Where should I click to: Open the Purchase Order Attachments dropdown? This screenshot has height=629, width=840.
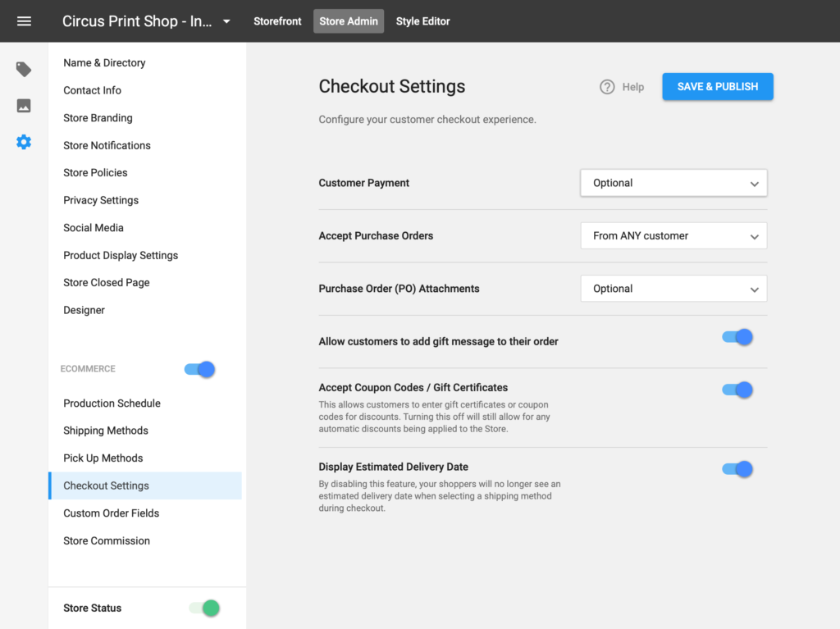click(x=673, y=289)
